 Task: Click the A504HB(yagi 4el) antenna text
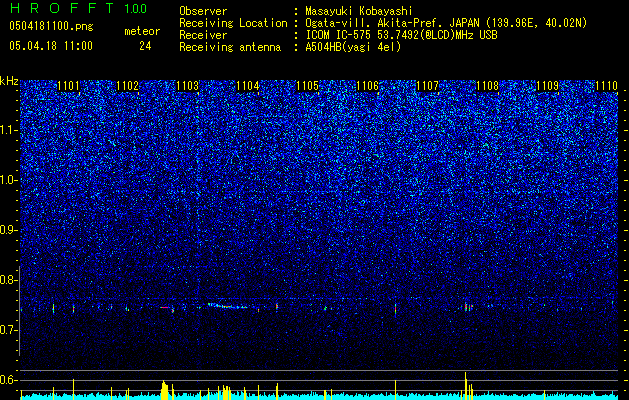353,47
